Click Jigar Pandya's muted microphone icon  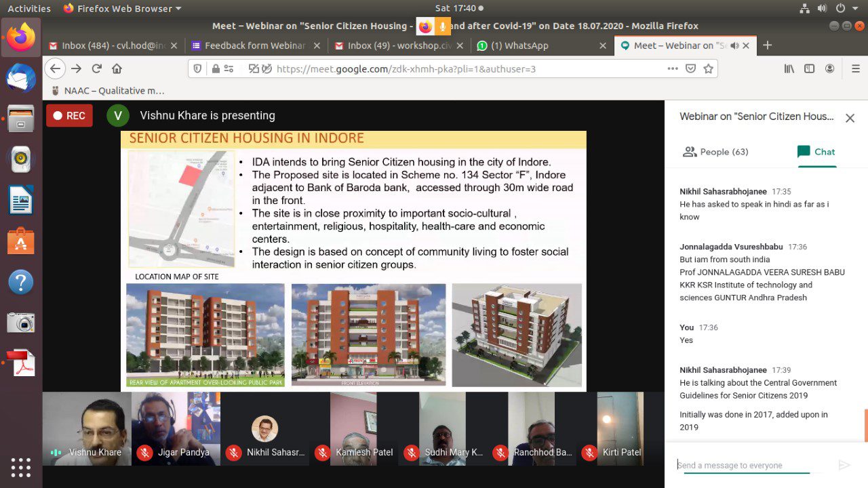point(144,452)
